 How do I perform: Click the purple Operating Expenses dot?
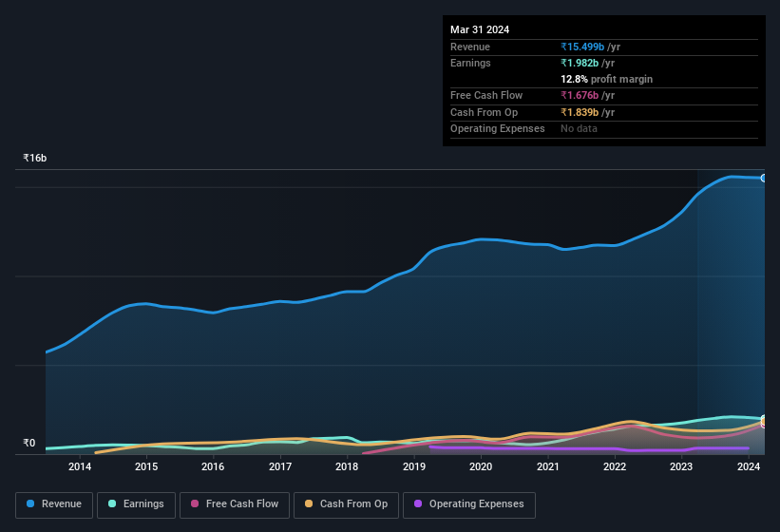pos(419,504)
